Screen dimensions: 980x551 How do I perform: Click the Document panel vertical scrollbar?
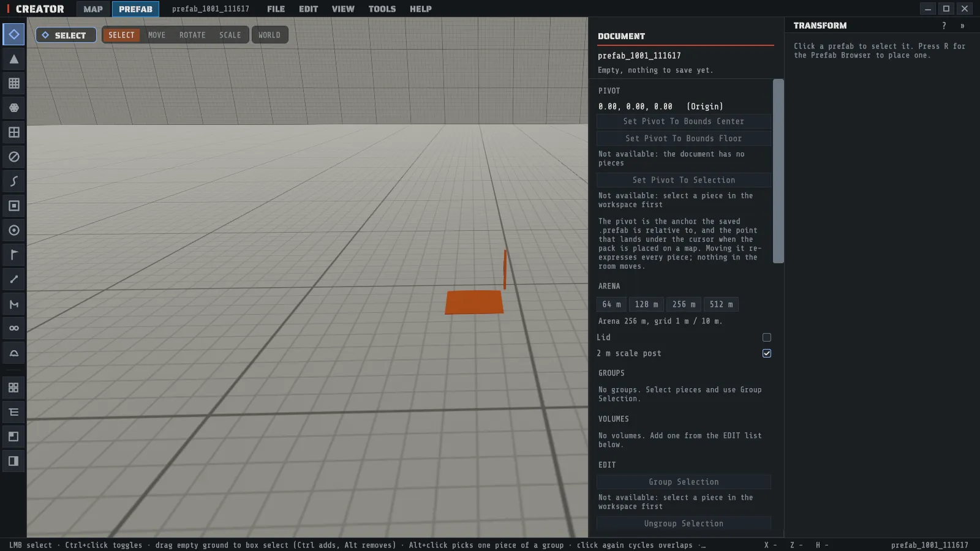[x=778, y=171]
